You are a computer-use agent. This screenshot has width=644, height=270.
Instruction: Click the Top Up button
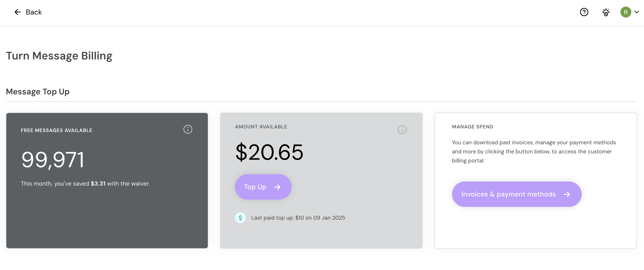point(263,187)
